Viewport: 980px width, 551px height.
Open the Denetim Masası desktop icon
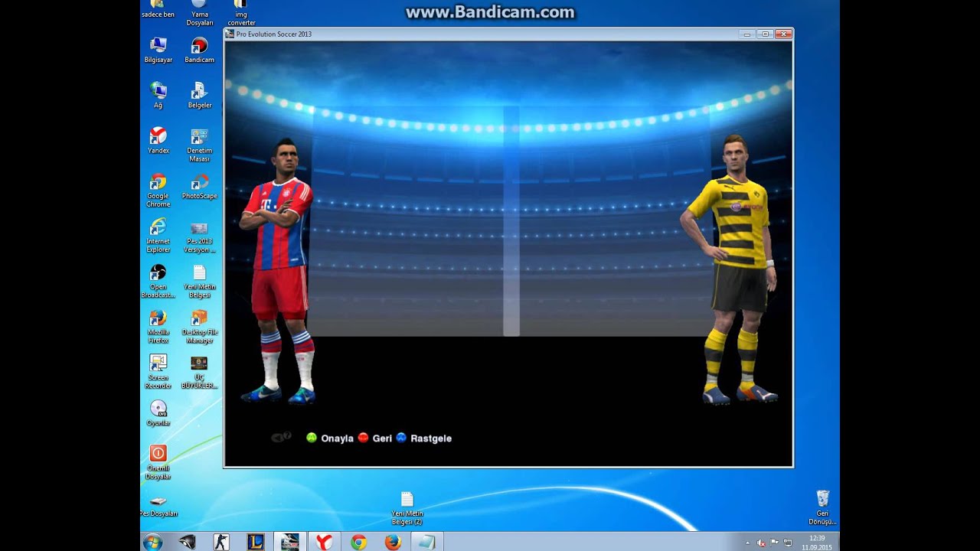pos(200,145)
